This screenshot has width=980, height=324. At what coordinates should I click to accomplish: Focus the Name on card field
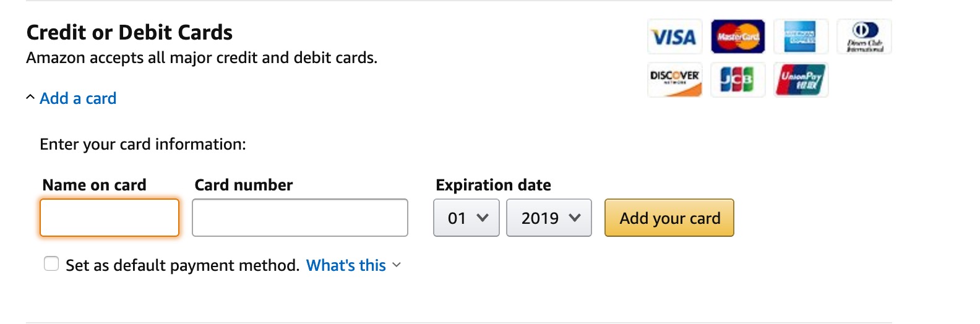(x=110, y=218)
